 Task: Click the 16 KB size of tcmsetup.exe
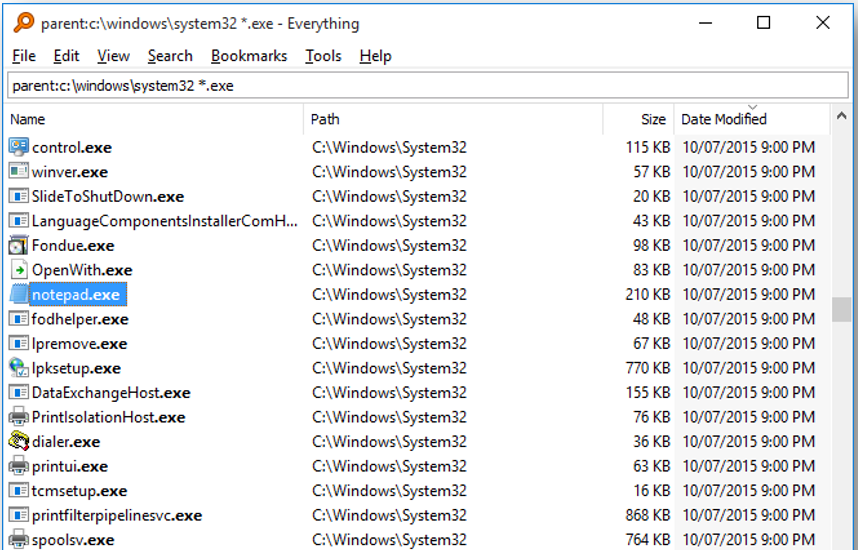click(x=652, y=491)
